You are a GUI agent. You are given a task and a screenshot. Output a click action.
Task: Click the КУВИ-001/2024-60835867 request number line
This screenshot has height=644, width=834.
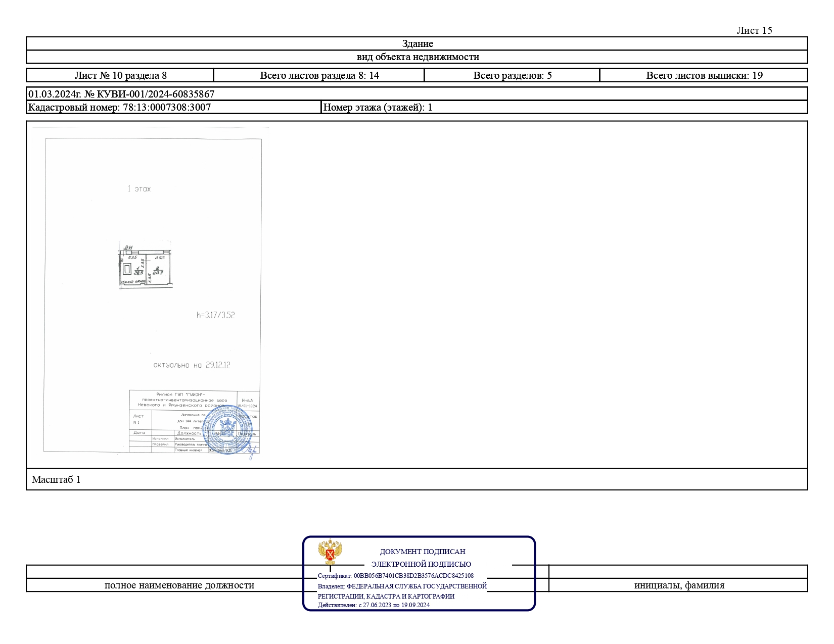(x=121, y=94)
